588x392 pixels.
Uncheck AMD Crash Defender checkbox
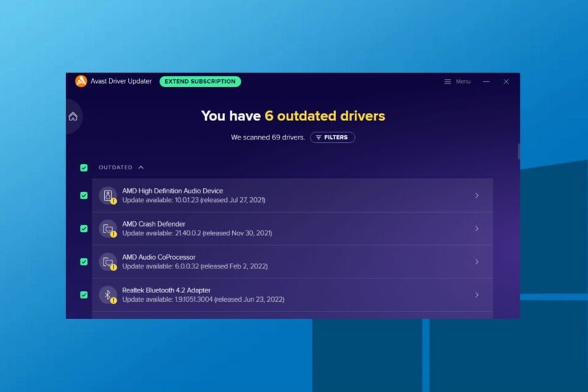pos(84,229)
